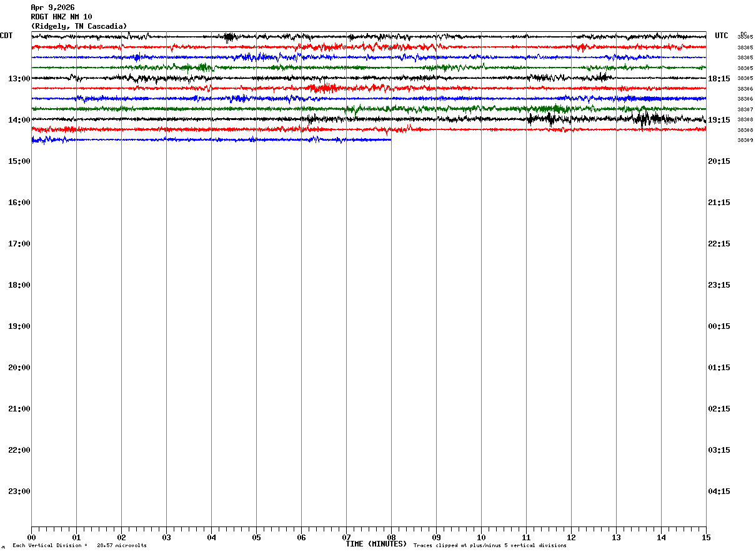Viewport: 756px width, 554px height.
Task: Click minute marker 04 on the time axis
Action: 211,537
